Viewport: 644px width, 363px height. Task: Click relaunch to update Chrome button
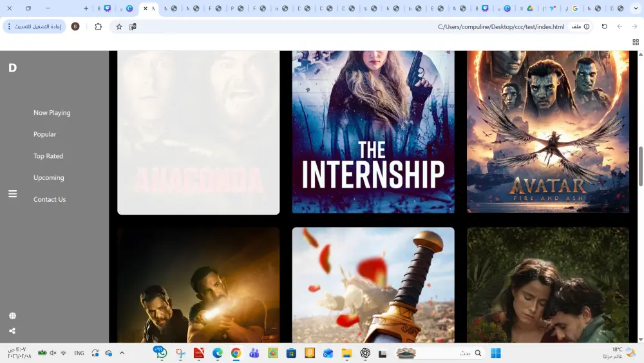(x=35, y=26)
